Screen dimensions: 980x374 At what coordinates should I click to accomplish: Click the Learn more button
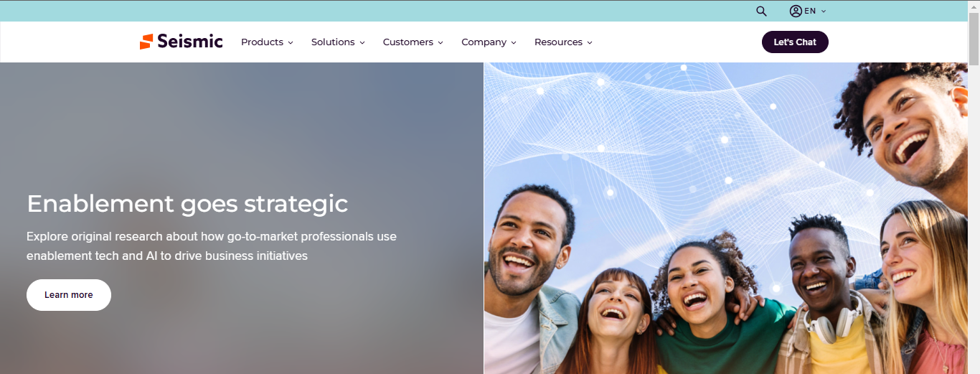(69, 295)
